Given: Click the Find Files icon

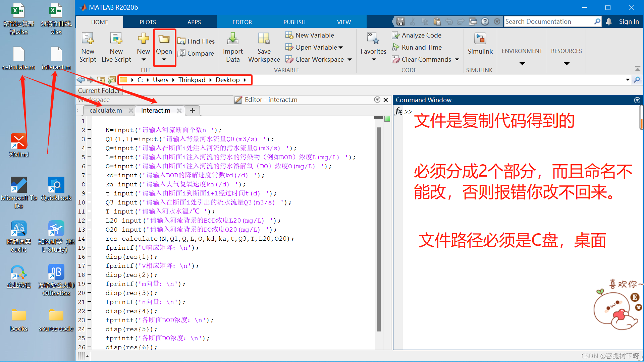Looking at the screenshot, I should (x=181, y=41).
